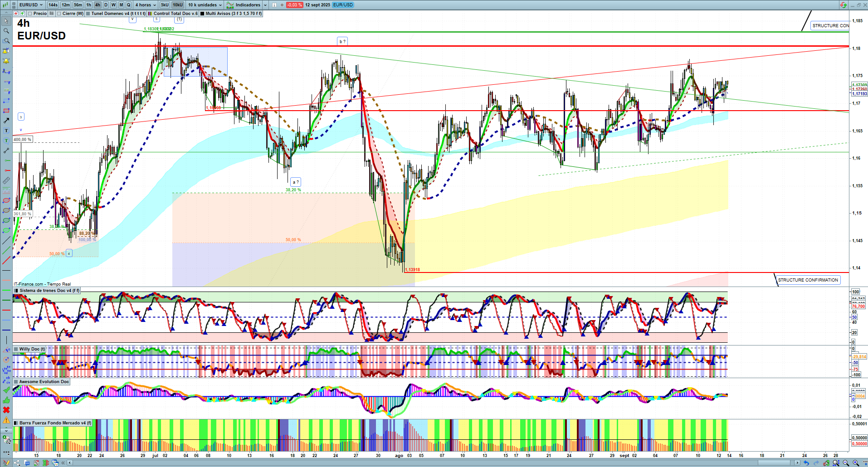
Task: Click the alert bell icon in left toolbar
Action: pyautogui.click(x=6, y=61)
